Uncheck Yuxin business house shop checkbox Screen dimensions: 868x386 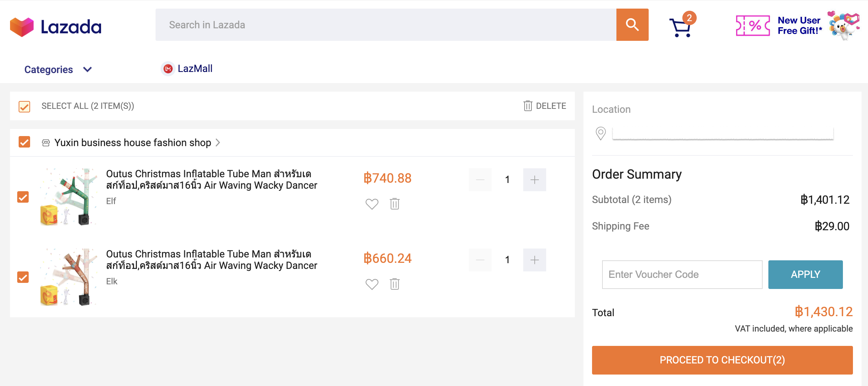(x=24, y=142)
